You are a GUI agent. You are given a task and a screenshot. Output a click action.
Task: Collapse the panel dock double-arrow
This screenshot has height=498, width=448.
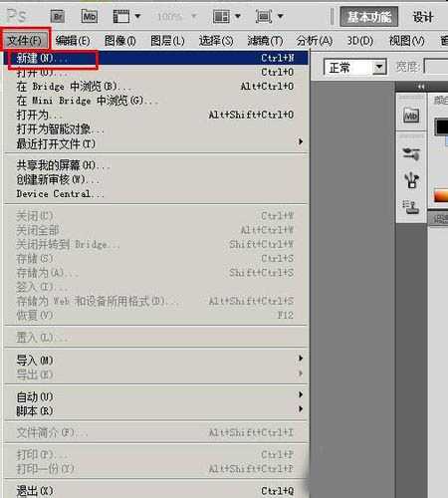[421, 87]
